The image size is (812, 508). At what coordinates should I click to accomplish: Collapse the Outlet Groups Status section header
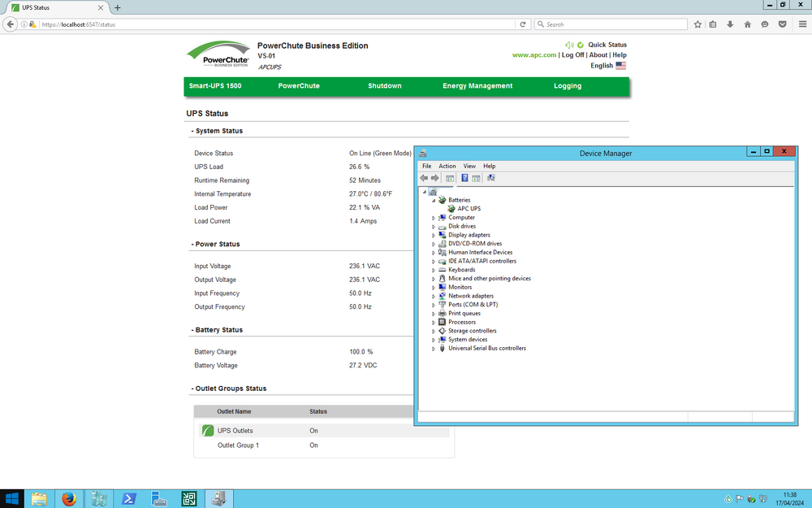click(229, 389)
